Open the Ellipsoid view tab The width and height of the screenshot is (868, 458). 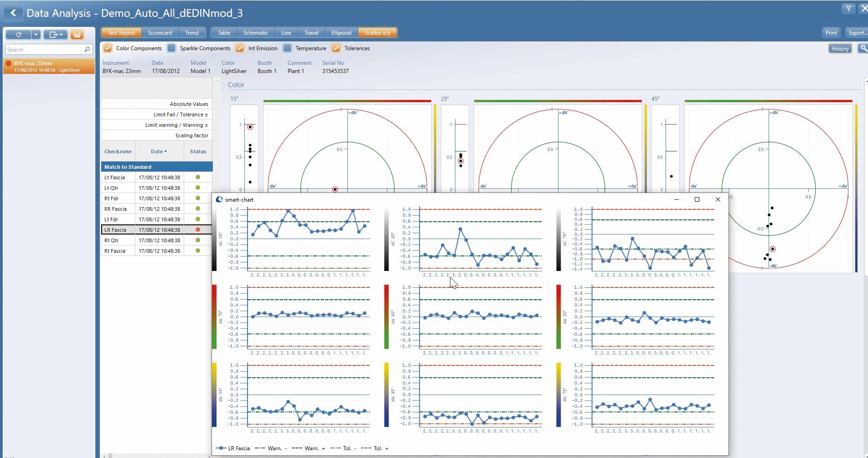tap(341, 33)
